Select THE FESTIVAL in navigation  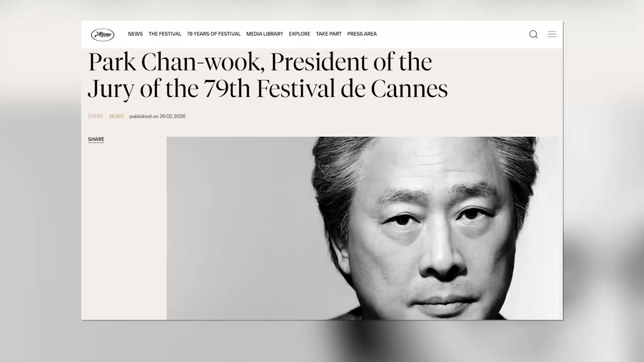click(x=165, y=34)
